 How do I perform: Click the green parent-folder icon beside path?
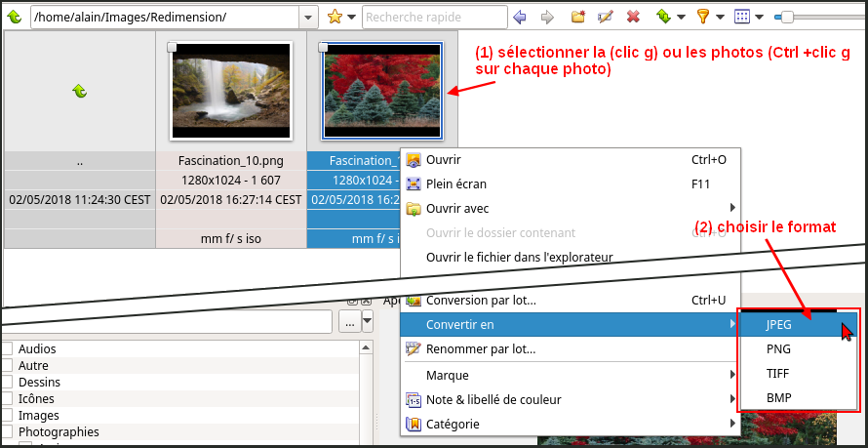[x=14, y=17]
